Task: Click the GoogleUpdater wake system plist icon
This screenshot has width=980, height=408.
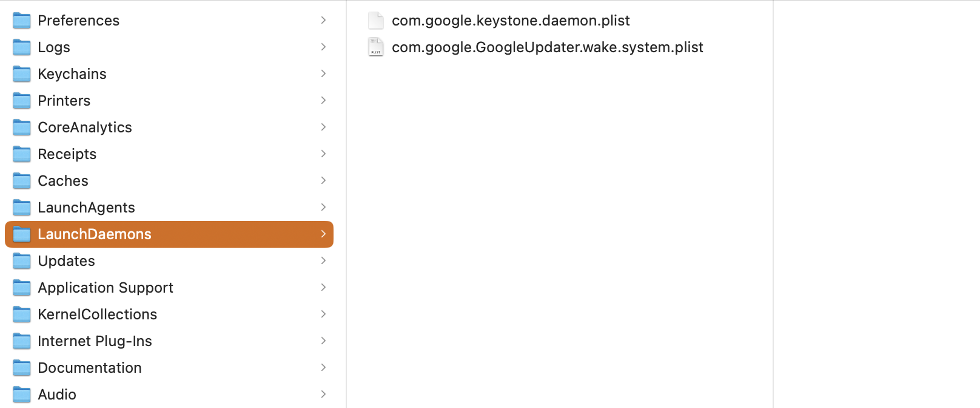Action: click(x=376, y=47)
